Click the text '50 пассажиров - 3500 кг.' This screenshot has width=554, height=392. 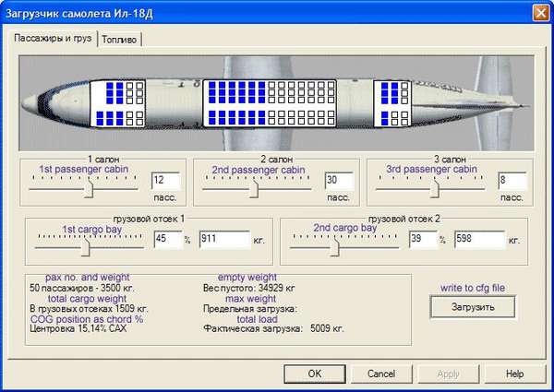tap(82, 288)
